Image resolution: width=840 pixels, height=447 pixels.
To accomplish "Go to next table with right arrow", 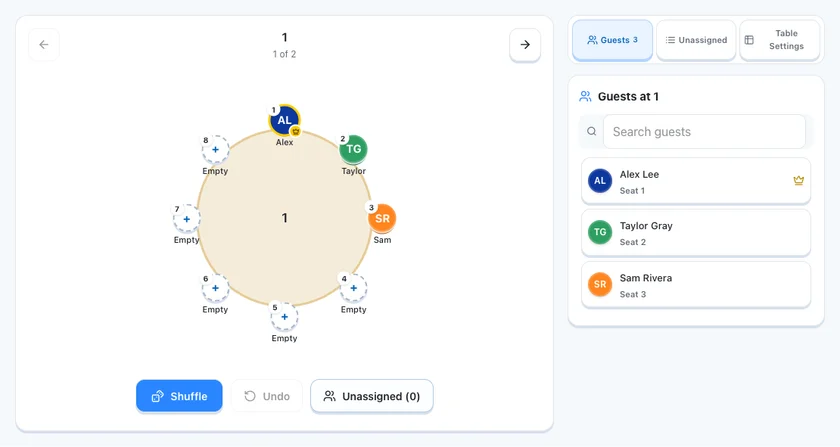I will [x=525, y=44].
